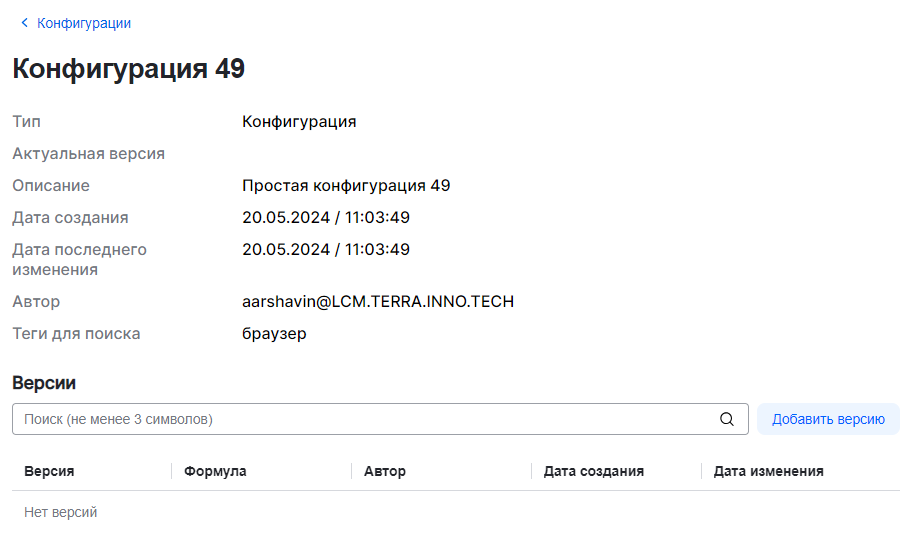Click the author email aarshavin@LCM.TERRA.INNO.TECH
This screenshot has height=544, width=910.
coord(378,302)
